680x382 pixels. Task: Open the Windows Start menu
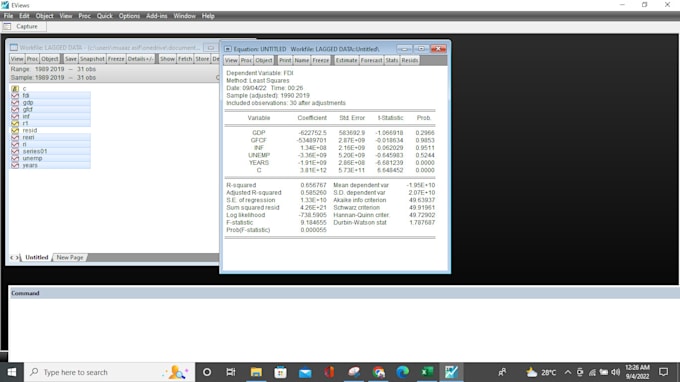[12, 372]
